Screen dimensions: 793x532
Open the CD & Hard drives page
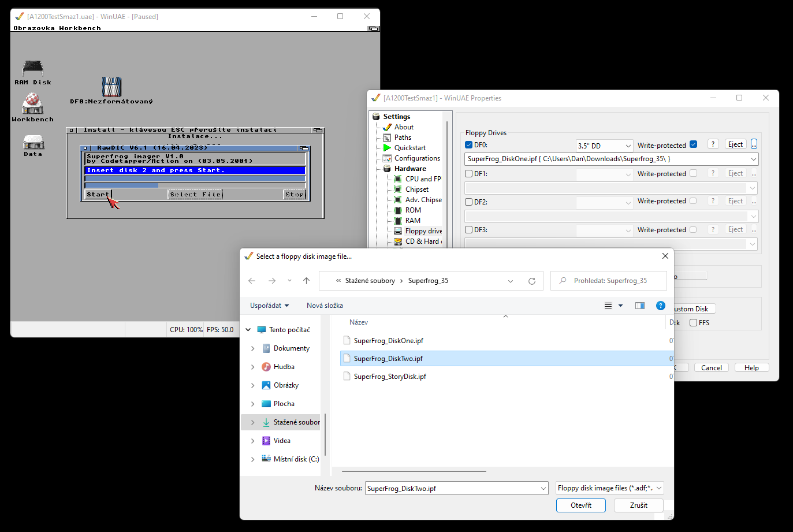[x=423, y=241]
